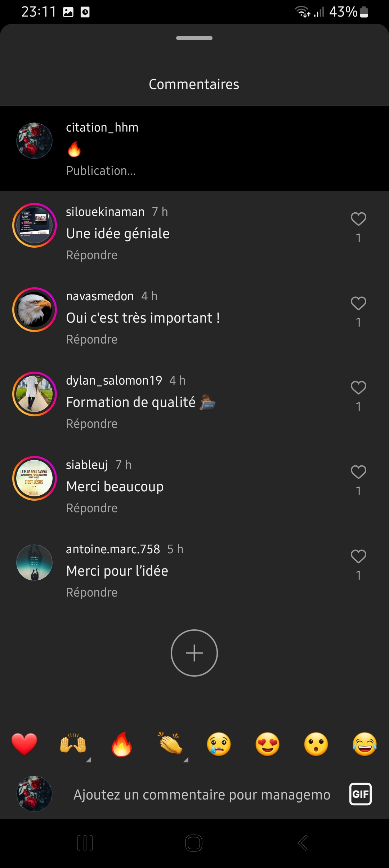Screen dimensions: 389x868
Task: Toggle like on dylan_salomon19's comment
Action: point(358,388)
